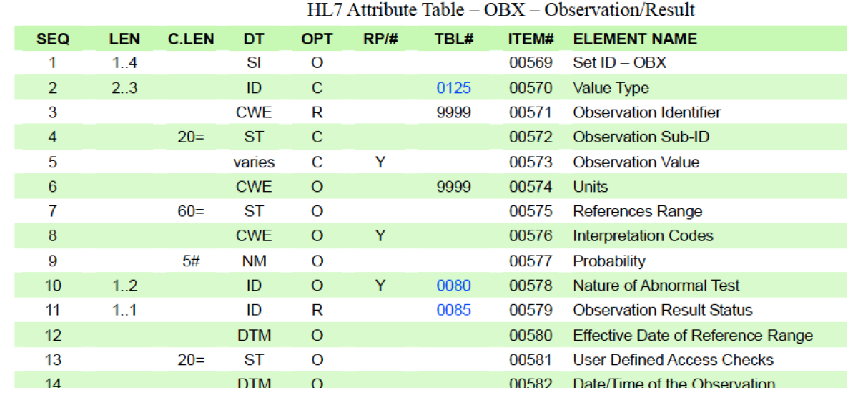Viewport: 868px width, 413px height.
Task: Click item number 00570
Action: point(531,88)
